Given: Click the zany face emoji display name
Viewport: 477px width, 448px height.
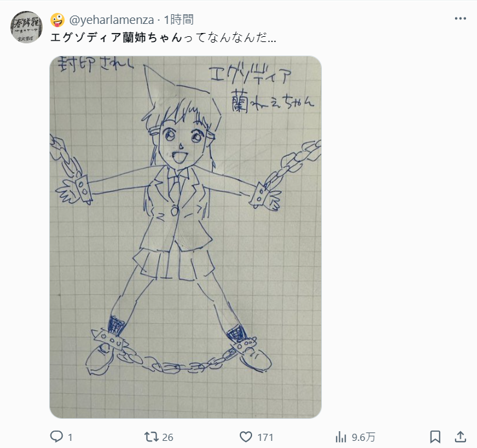Looking at the screenshot, I should (x=58, y=20).
